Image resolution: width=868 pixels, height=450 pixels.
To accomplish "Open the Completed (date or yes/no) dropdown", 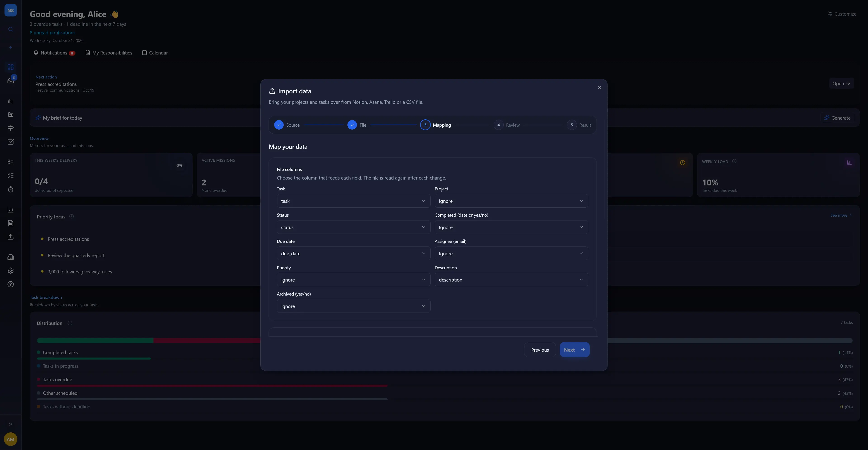I will (511, 227).
